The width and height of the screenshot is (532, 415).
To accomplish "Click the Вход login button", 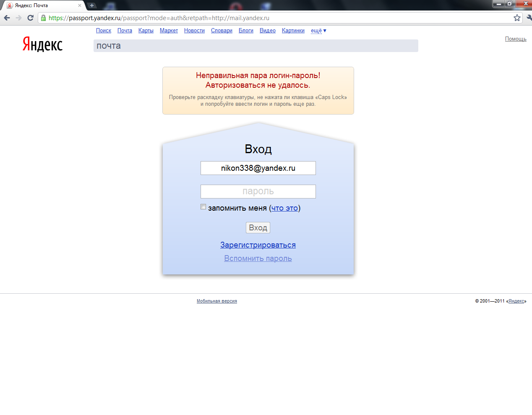I will click(258, 228).
